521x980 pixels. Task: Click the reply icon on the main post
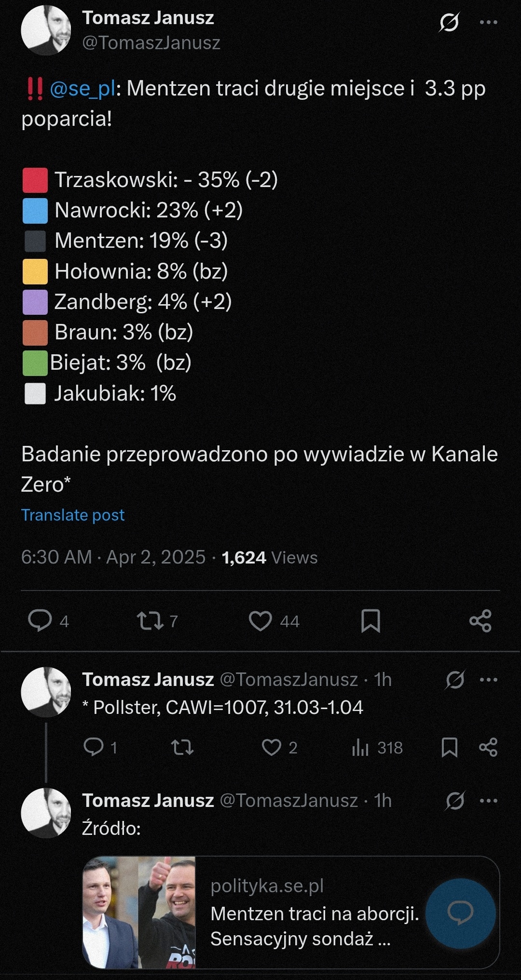41,621
